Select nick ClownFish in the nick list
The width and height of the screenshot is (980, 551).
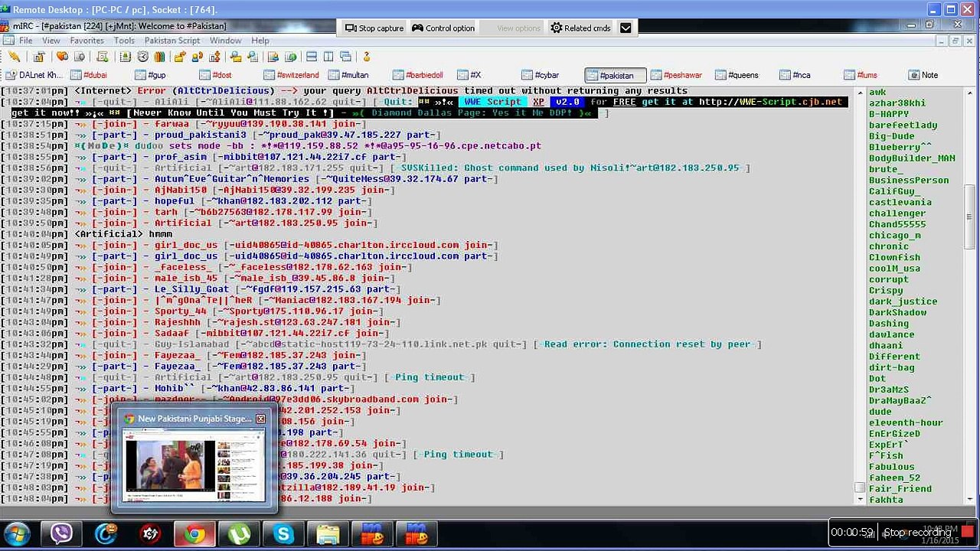coord(894,257)
